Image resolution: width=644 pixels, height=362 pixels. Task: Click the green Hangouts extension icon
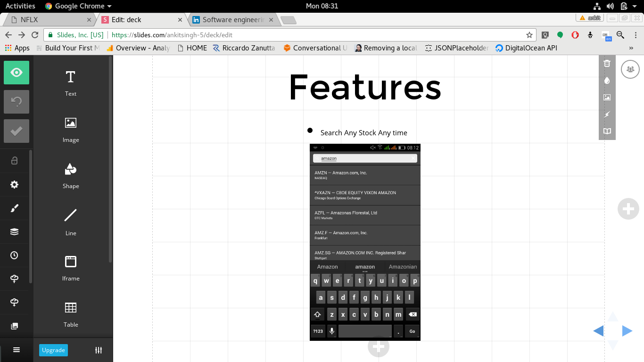tap(560, 35)
